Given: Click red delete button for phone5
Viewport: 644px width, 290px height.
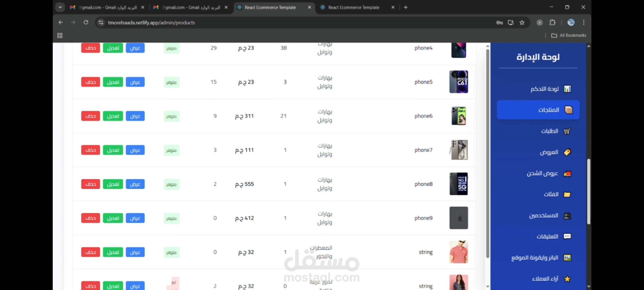Looking at the screenshot, I should tap(90, 82).
